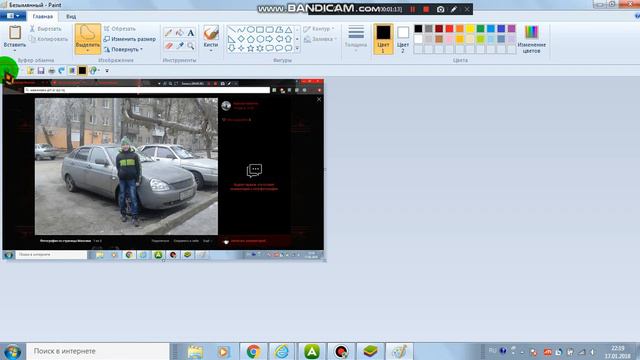Select the five-point star shape
The image size is (640, 360).
point(250,48)
